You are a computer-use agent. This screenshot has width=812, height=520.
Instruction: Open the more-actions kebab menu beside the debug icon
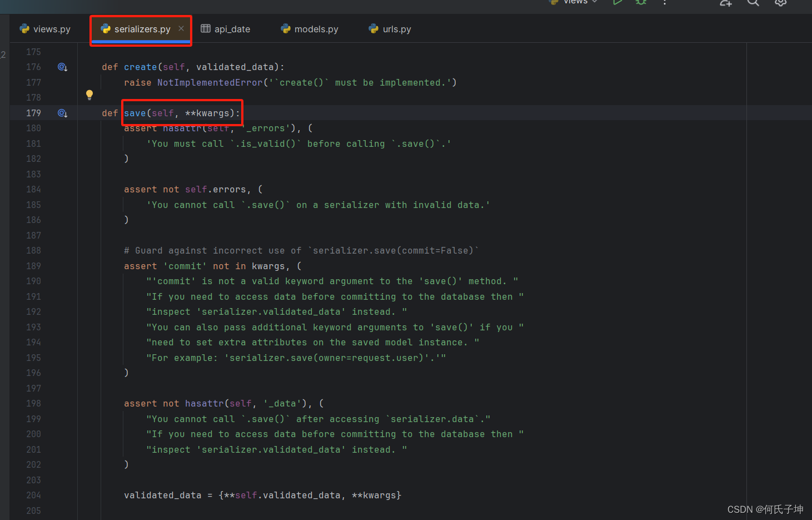click(665, 3)
